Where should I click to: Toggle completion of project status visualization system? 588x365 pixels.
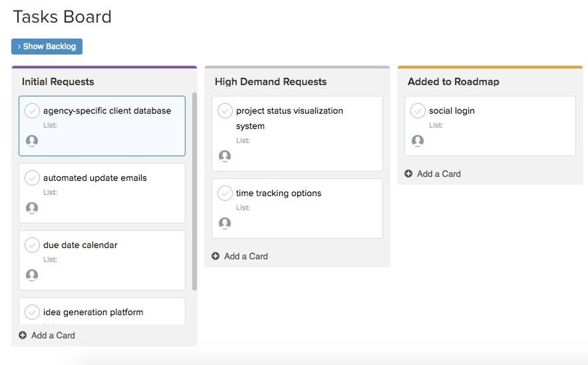pyautogui.click(x=225, y=111)
